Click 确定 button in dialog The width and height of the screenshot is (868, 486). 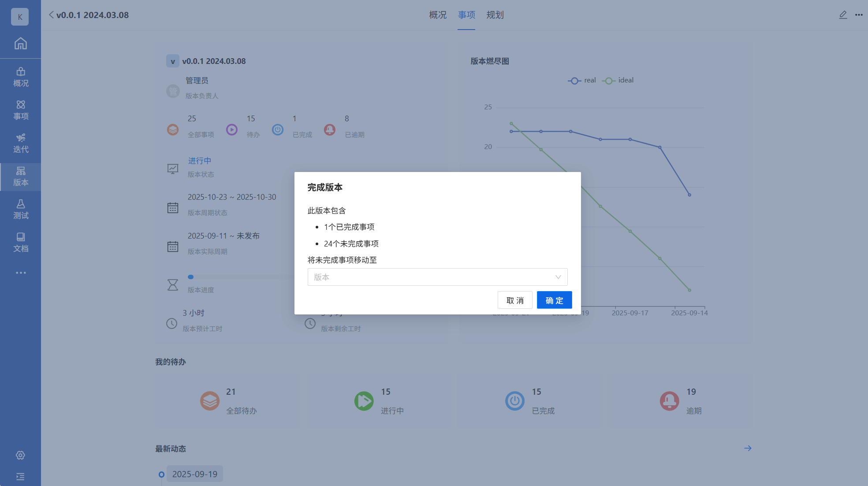click(554, 300)
